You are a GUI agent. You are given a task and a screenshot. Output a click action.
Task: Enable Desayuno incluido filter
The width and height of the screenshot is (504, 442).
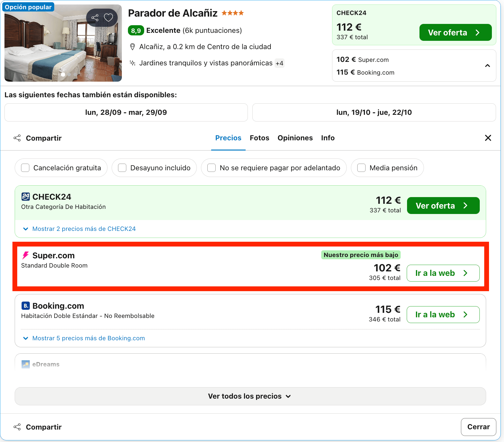click(x=122, y=168)
